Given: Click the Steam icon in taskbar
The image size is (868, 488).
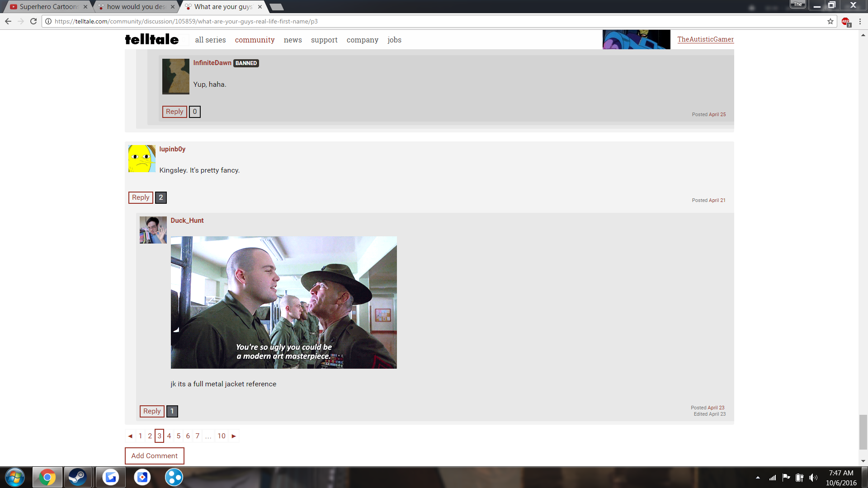Looking at the screenshot, I should coord(78,476).
